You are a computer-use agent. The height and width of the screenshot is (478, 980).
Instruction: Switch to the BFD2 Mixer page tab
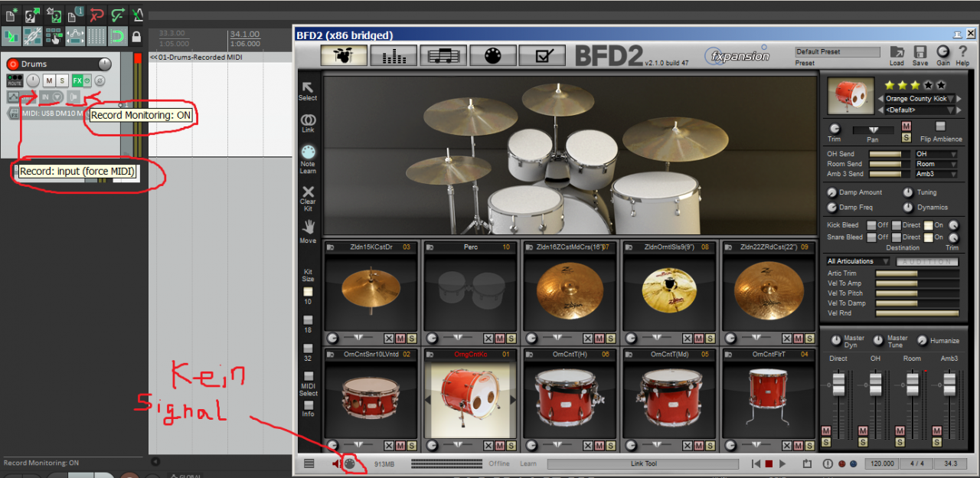[394, 55]
